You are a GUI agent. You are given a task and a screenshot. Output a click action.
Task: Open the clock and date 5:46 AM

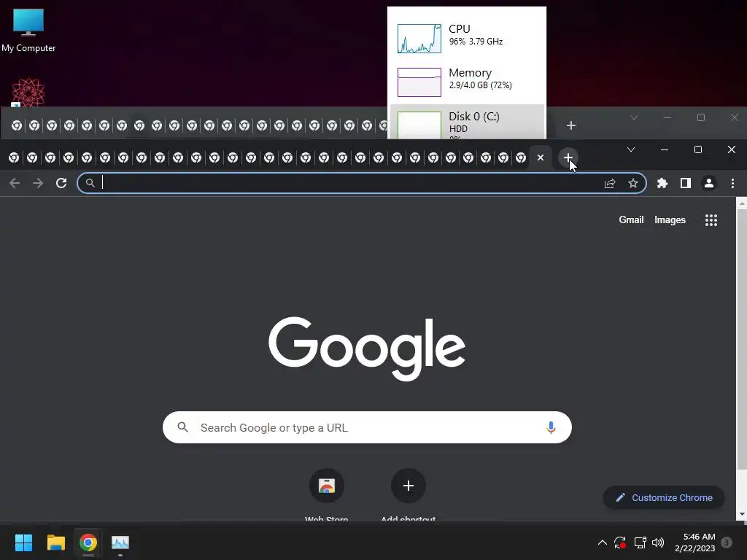pyautogui.click(x=695, y=542)
